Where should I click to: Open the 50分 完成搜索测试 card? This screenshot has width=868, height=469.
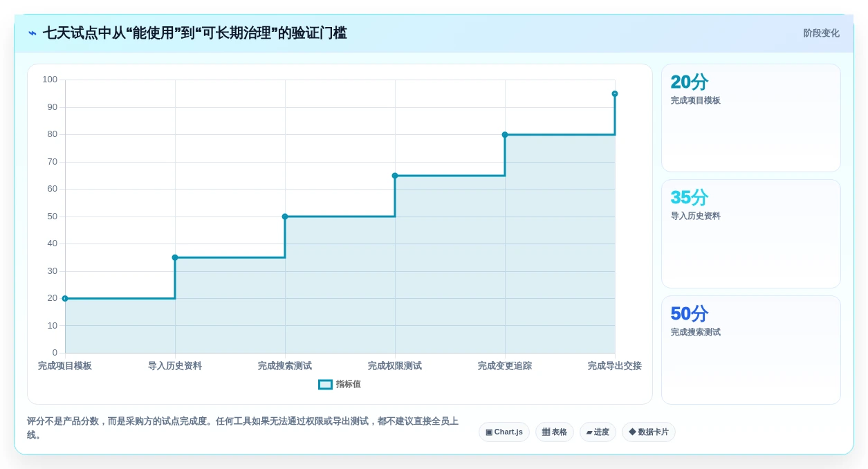(x=751, y=350)
